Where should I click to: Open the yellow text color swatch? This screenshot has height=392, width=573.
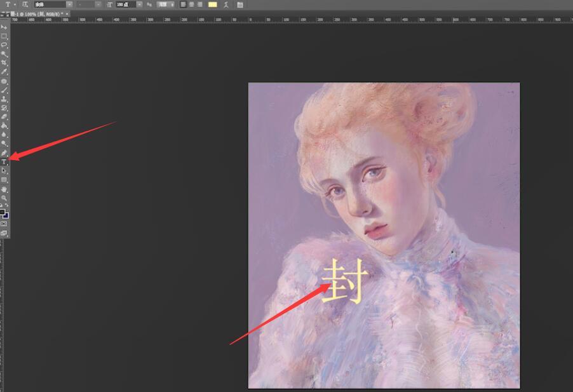(x=212, y=4)
